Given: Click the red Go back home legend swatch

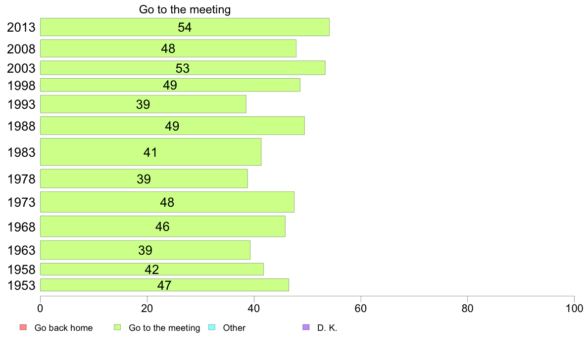Looking at the screenshot, I should (x=23, y=327).
